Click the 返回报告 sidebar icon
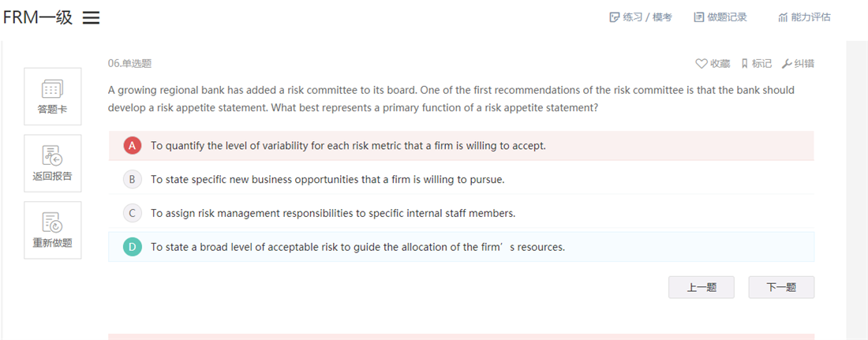This screenshot has width=868, height=340. click(x=53, y=156)
